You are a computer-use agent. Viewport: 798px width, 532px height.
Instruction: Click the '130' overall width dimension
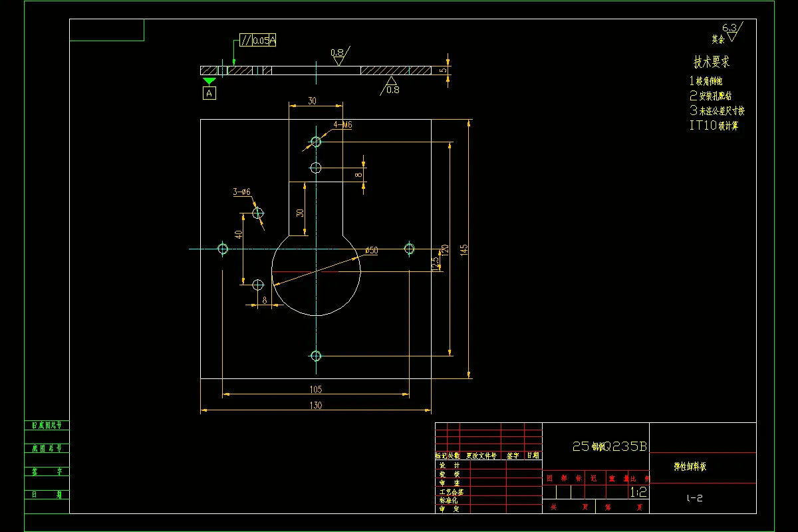[x=316, y=406]
